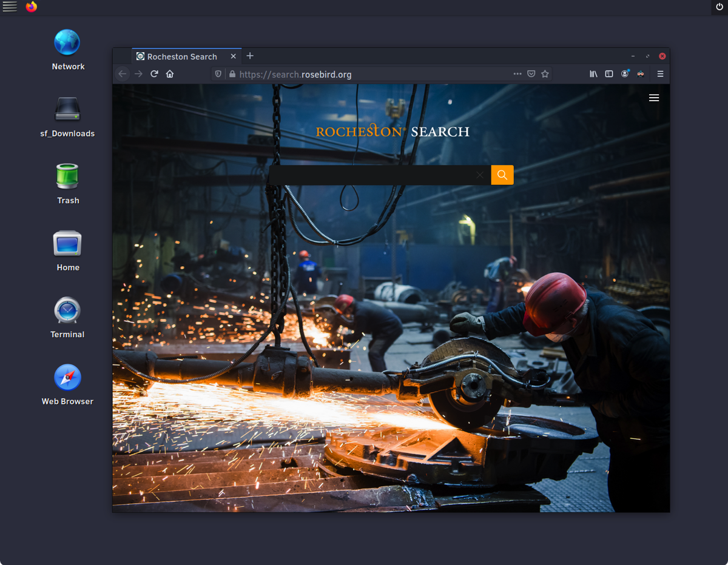Clear the search box with X
The width and height of the screenshot is (728, 565).
point(480,175)
